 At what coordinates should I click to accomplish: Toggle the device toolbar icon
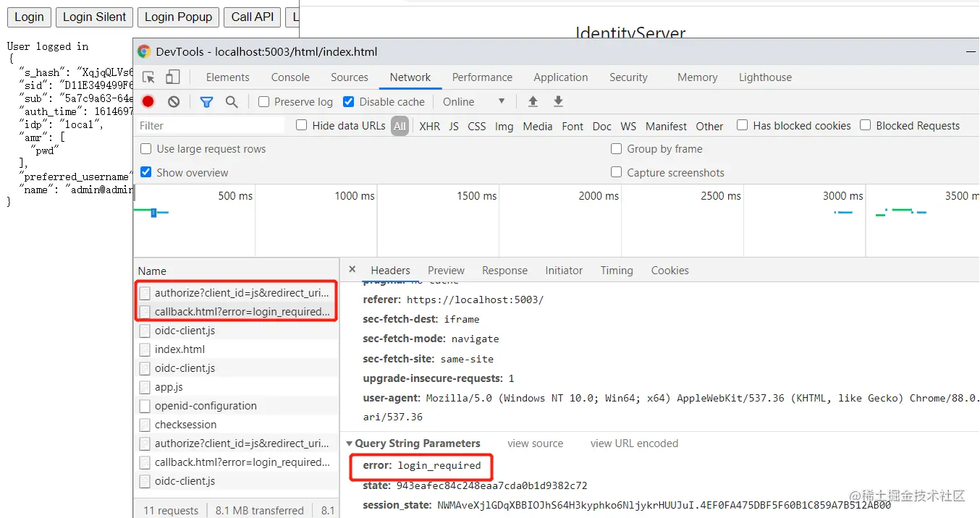tap(172, 77)
